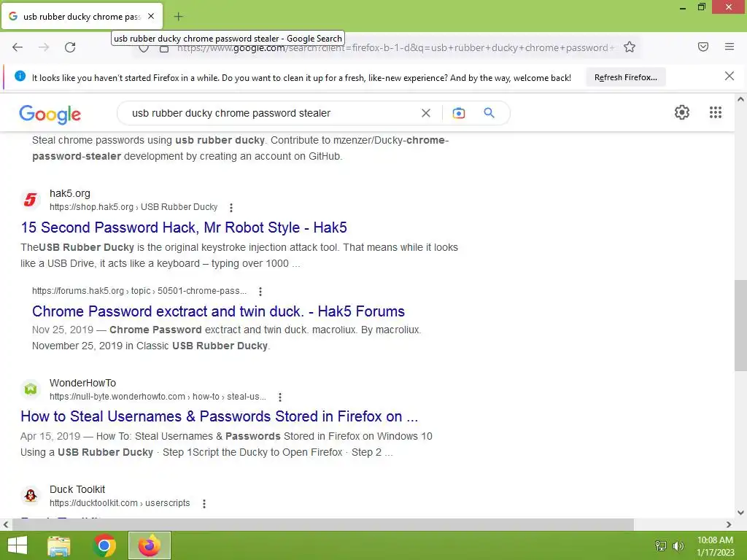This screenshot has width=747, height=560.
Task: Open the network status tray icon
Action: tap(660, 545)
